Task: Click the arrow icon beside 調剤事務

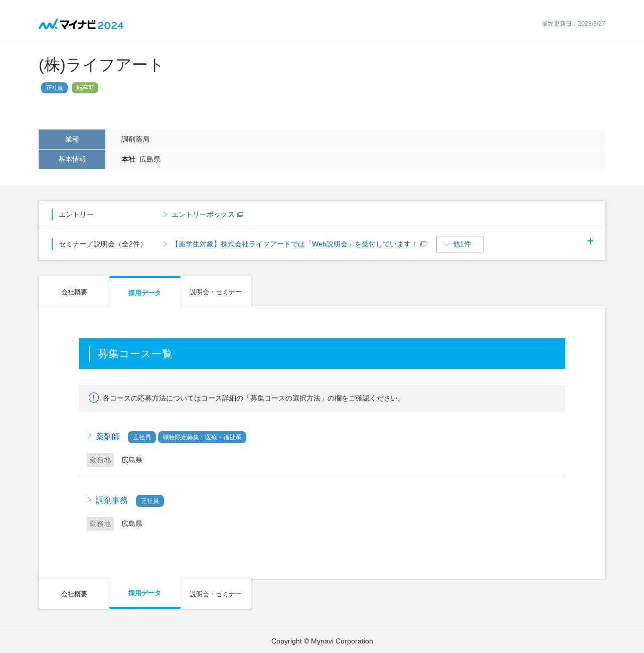Action: tap(90, 499)
